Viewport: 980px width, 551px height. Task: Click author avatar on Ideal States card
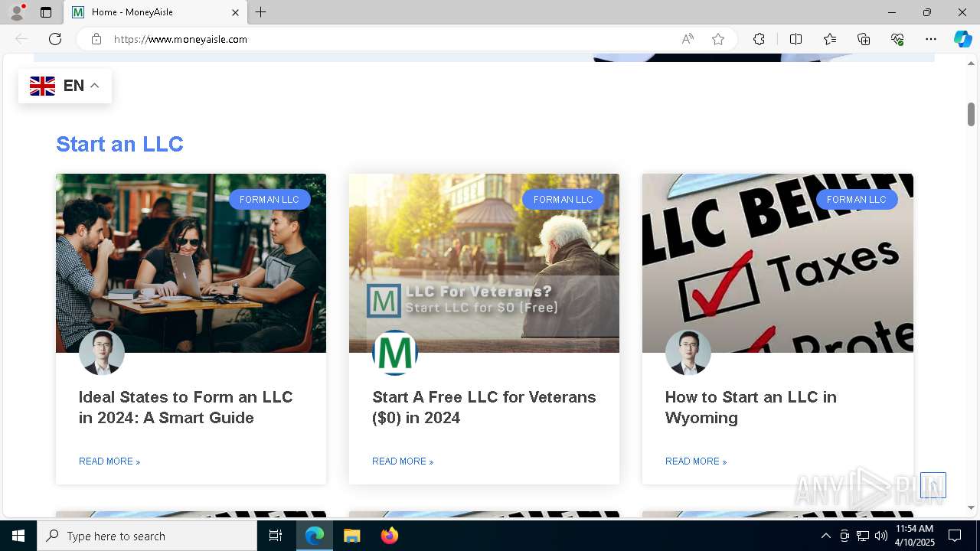coord(102,353)
